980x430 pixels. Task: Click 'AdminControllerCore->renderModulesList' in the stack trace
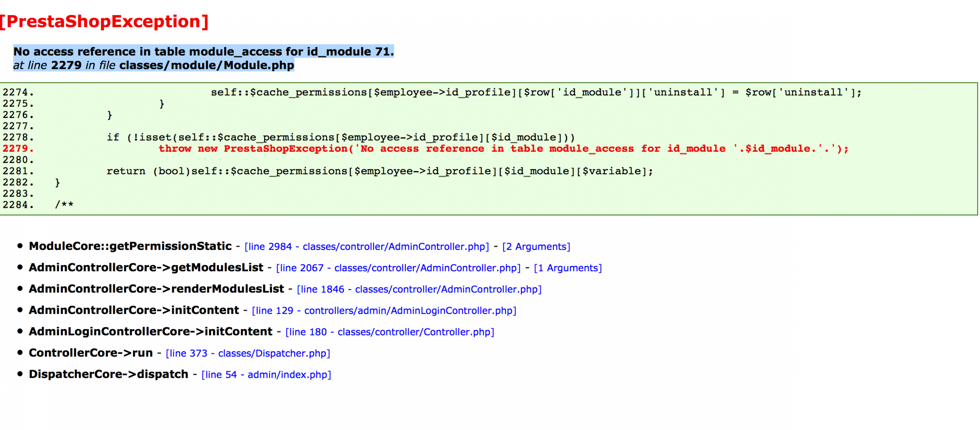(156, 289)
